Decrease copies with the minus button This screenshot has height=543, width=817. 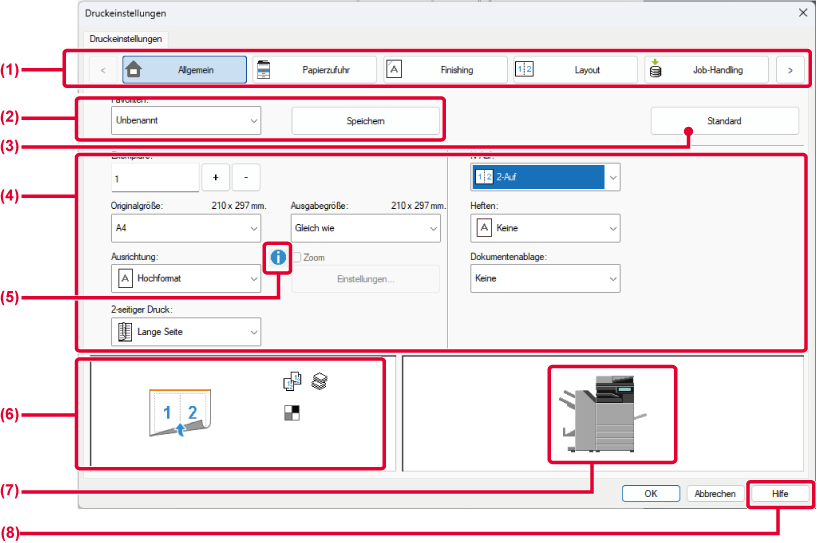tap(245, 178)
